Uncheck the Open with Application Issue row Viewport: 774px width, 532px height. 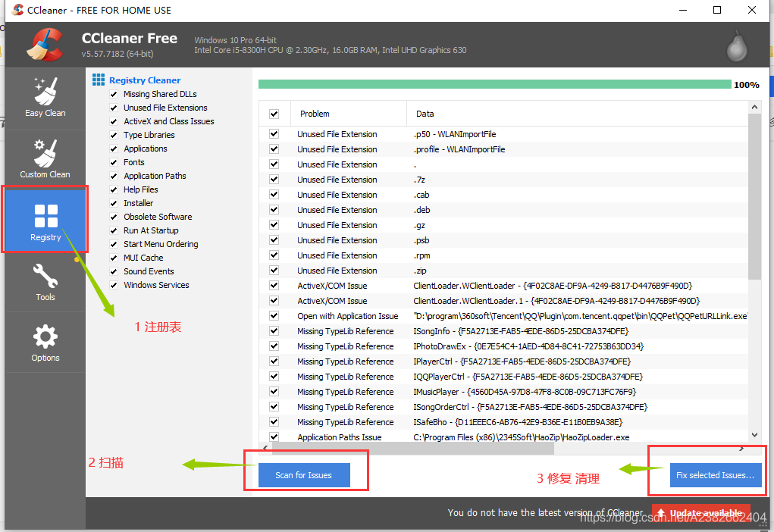(x=274, y=316)
